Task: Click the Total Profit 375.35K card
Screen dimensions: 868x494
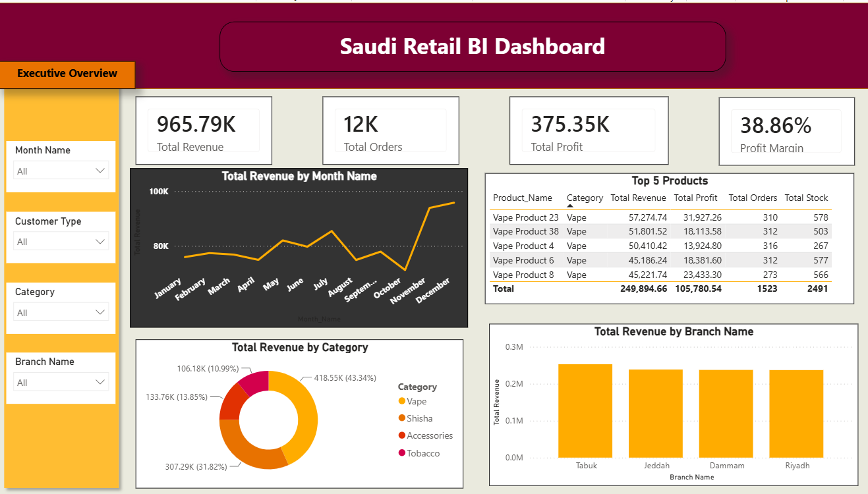Action: (589, 130)
